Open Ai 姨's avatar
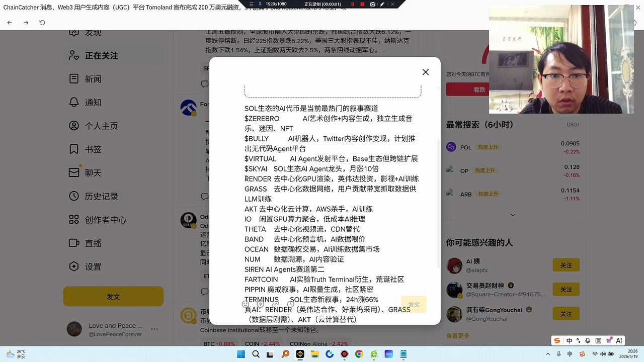Image resolution: width=644 pixels, height=362 pixels. (x=454, y=265)
